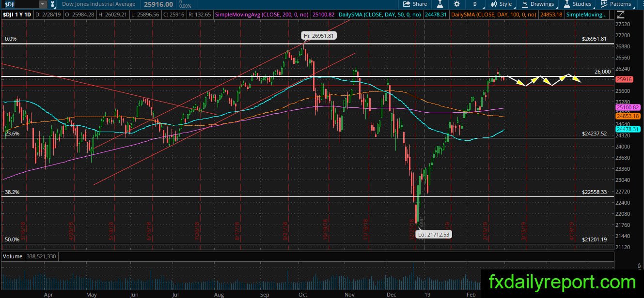Open the D timeframe dropdown
The image size is (644, 298).
click(475, 4)
